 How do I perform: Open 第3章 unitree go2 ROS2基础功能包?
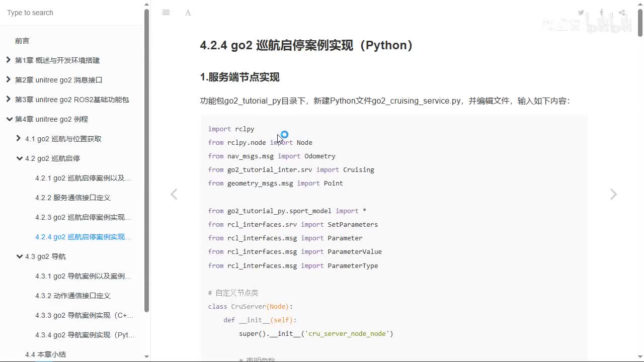(72, 100)
